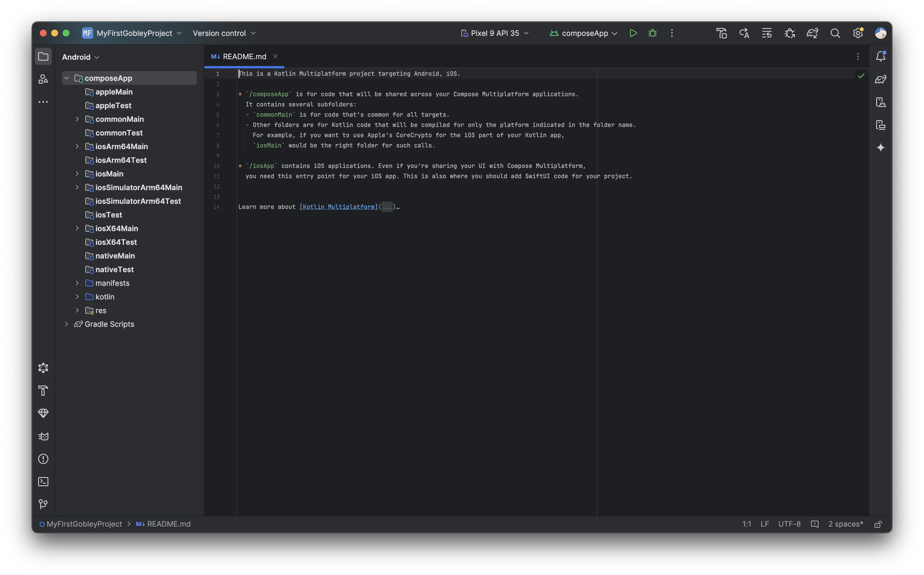The width and height of the screenshot is (924, 575).
Task: Toggle reader mode icon in status bar
Action: point(814,524)
